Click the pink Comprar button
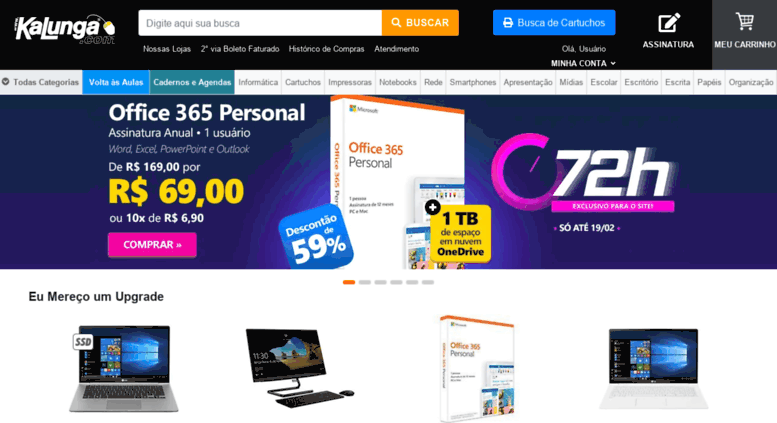Image resolution: width=777 pixels, height=423 pixels. tap(152, 245)
